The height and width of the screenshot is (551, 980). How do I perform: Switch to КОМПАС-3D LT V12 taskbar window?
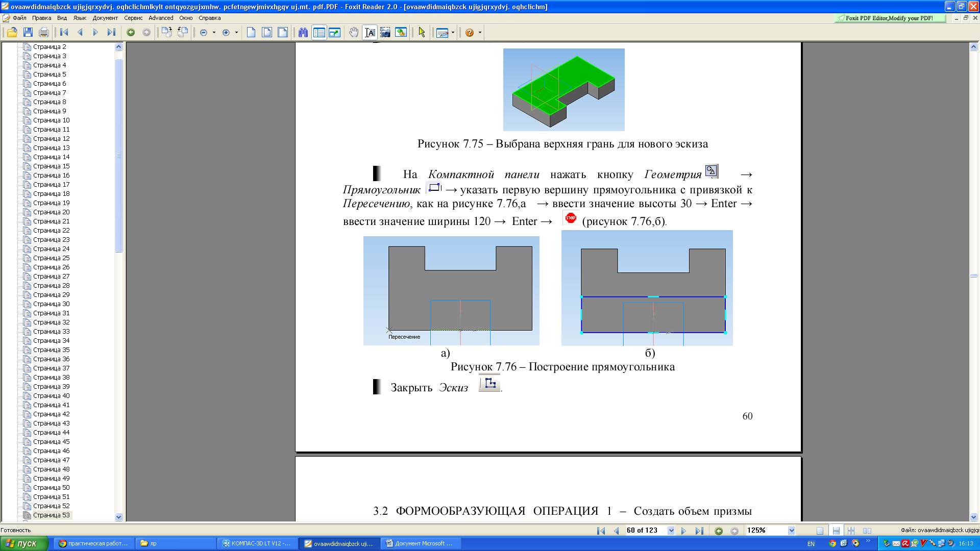257,543
